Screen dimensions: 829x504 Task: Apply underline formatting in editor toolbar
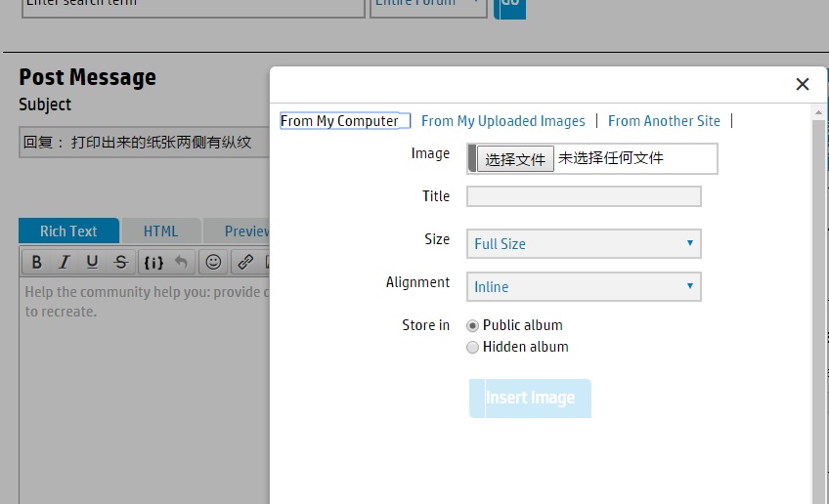(92, 262)
